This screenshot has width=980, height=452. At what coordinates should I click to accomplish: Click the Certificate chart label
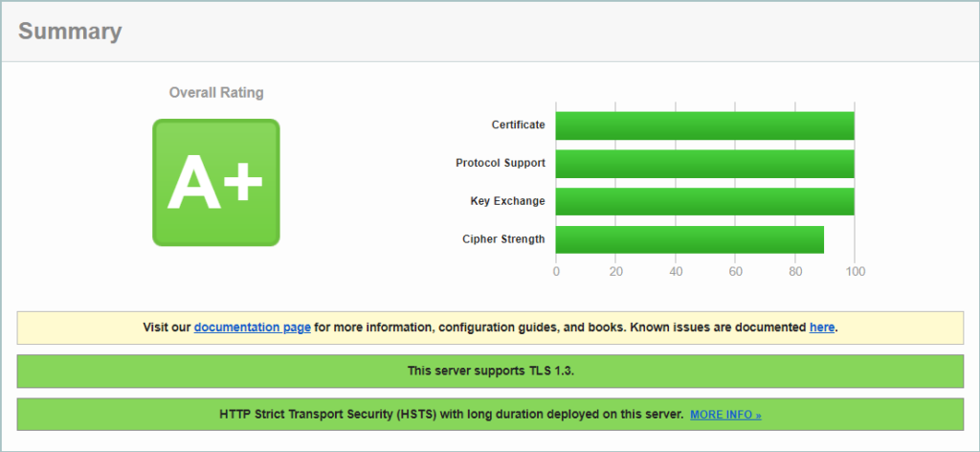click(x=518, y=124)
